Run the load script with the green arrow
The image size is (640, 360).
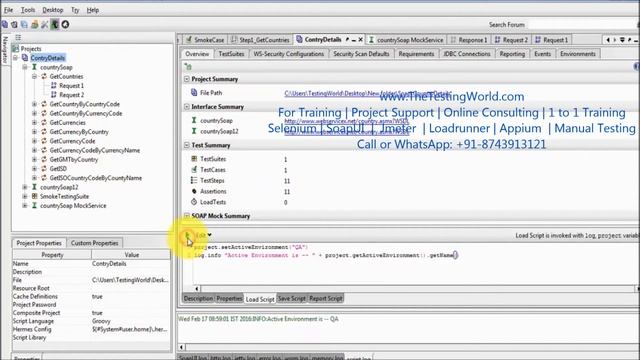point(188,235)
